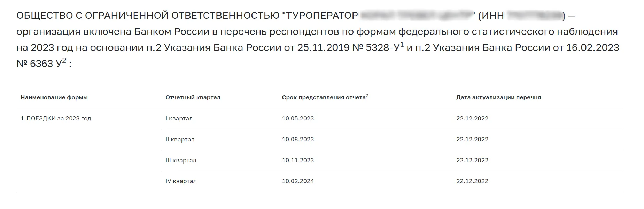
Task: Select the "1-ПОЕЗДКИ за 2023 год" cell
Action: coord(56,118)
